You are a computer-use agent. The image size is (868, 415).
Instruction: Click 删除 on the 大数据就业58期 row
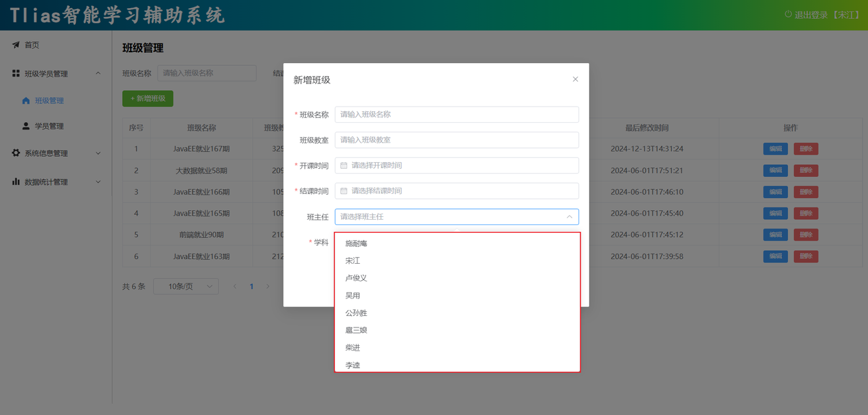[806, 170]
